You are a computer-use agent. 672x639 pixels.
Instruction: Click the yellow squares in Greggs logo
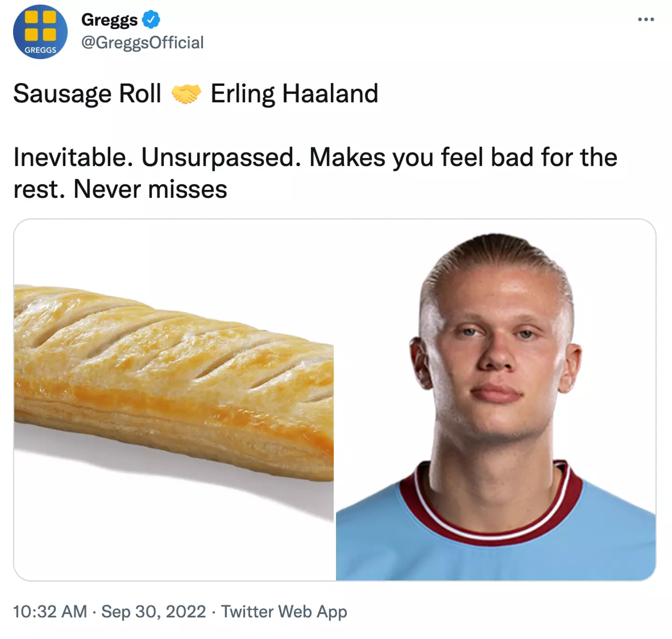pos(40,25)
